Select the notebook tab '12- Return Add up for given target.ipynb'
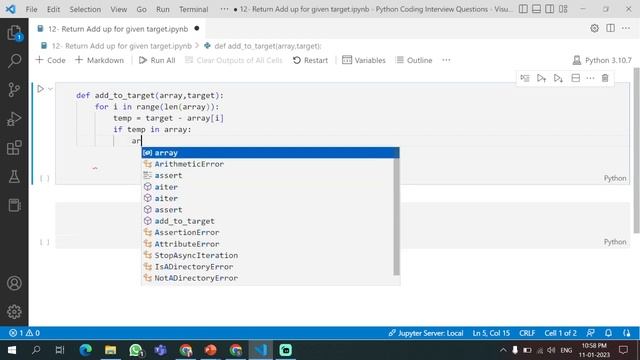Image resolution: width=640 pixels, height=360 pixels. [x=118, y=29]
